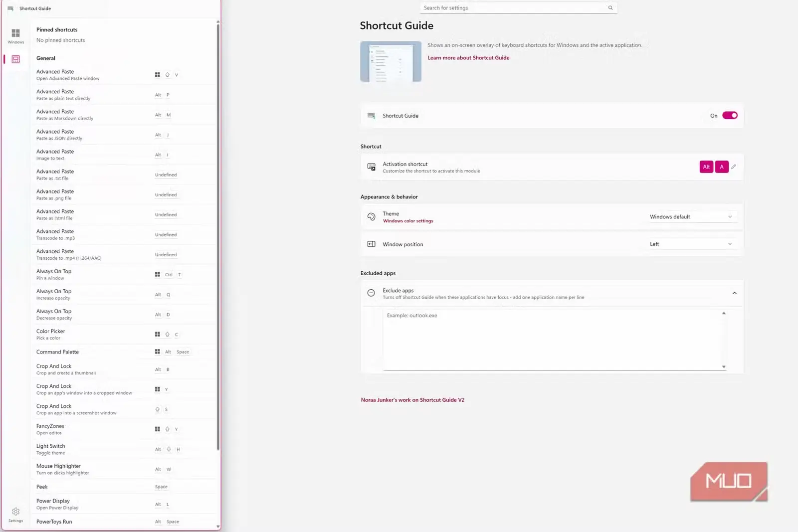
Task: Select Always On Top Pin a window
Action: point(123,274)
